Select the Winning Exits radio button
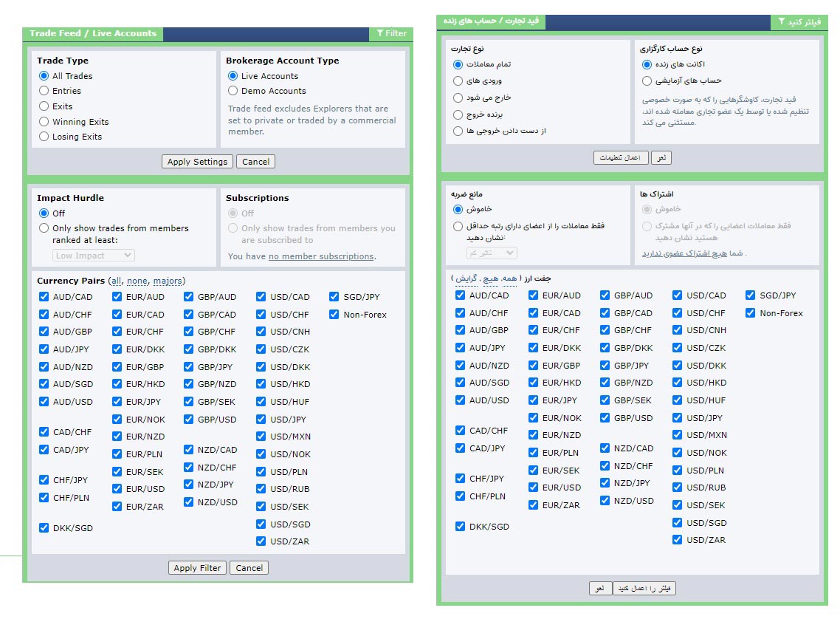Screen dimensions: 840x619 (x=44, y=122)
